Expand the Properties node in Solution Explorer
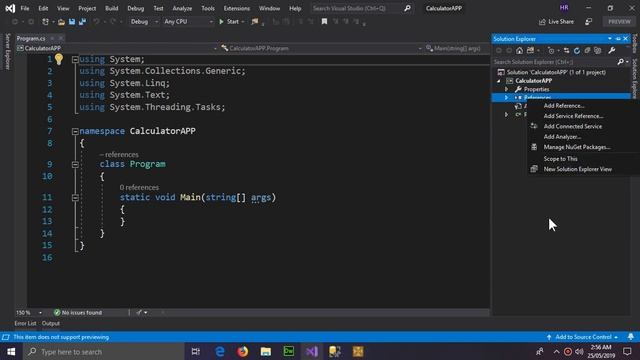The image size is (640, 360). click(507, 89)
